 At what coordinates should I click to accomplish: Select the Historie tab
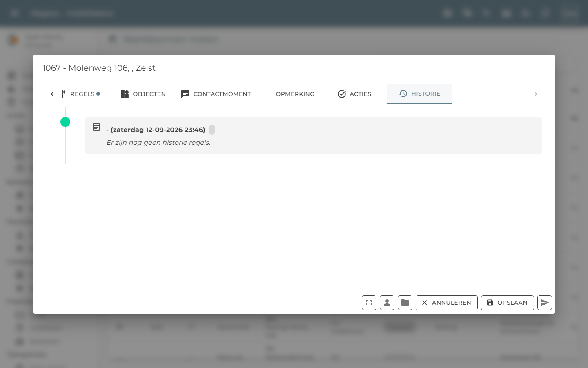pos(419,94)
